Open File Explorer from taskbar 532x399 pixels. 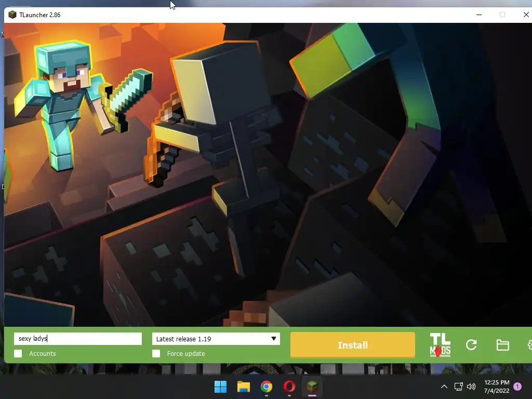coord(243,387)
